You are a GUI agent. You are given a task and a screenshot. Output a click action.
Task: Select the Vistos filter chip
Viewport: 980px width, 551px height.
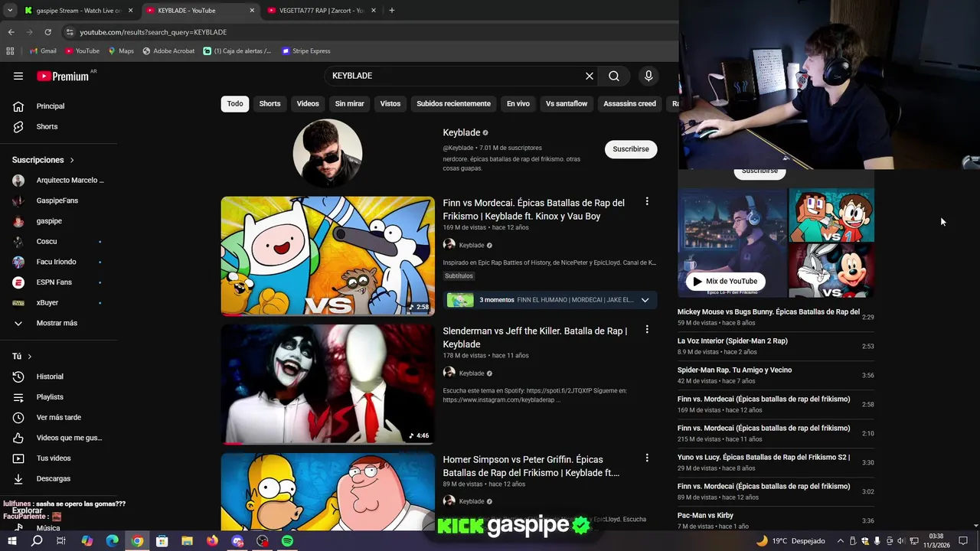[x=390, y=103]
